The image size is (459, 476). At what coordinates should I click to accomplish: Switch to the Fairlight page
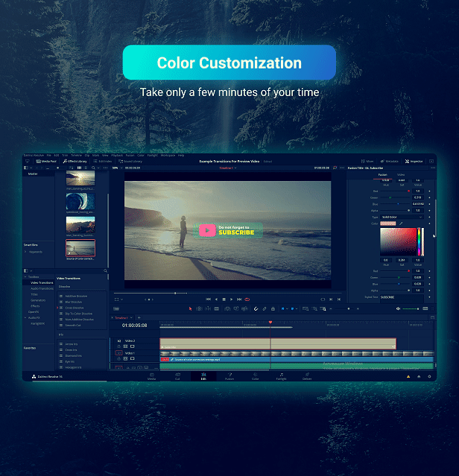pyautogui.click(x=281, y=376)
